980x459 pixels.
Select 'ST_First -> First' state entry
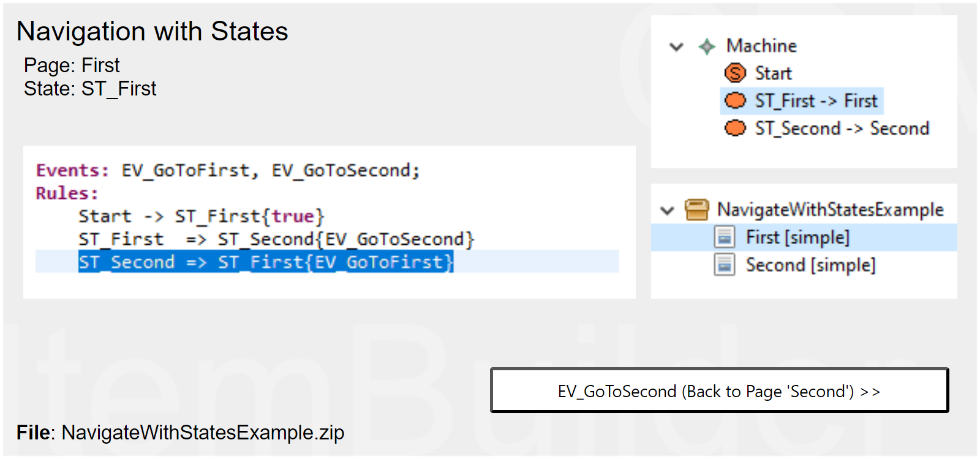(x=816, y=101)
